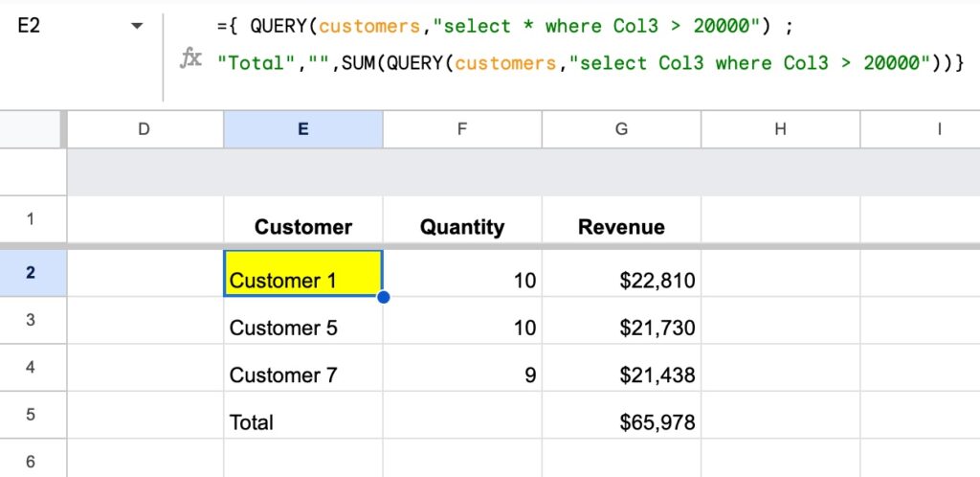This screenshot has width=980, height=477.
Task: Select the Quantity header cell
Action: tap(461, 227)
